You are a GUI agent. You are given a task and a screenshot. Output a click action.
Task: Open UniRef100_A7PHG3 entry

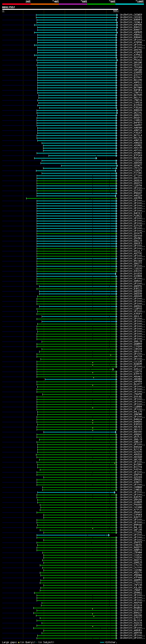[131, 55]
